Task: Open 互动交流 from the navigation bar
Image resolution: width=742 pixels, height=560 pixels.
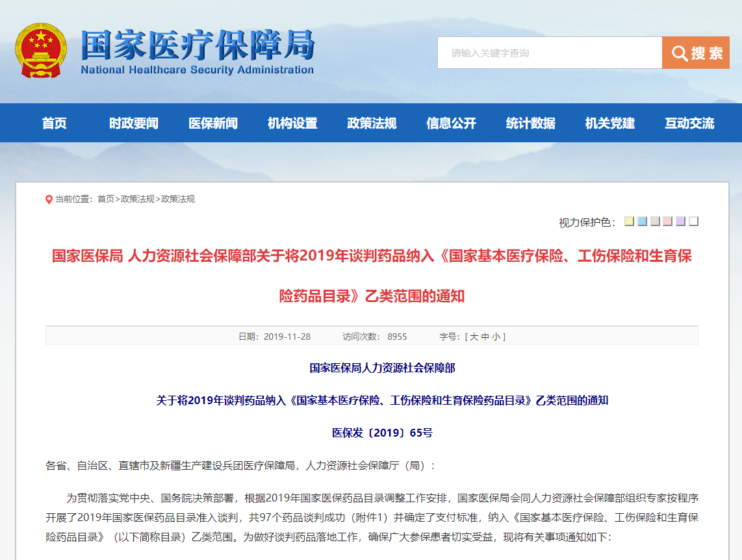Action: point(689,123)
